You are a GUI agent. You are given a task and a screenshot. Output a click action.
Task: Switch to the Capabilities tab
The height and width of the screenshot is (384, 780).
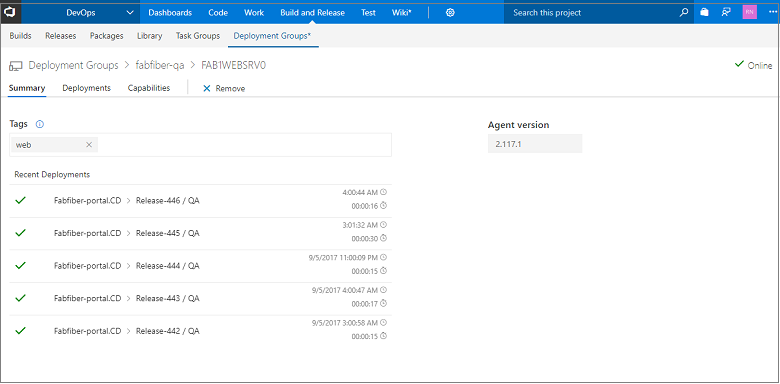click(149, 88)
